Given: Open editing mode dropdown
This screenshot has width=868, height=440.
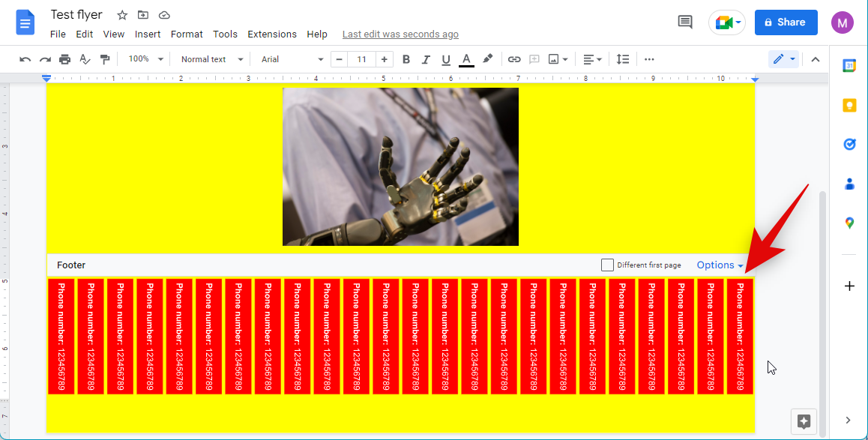Looking at the screenshot, I should click(784, 59).
